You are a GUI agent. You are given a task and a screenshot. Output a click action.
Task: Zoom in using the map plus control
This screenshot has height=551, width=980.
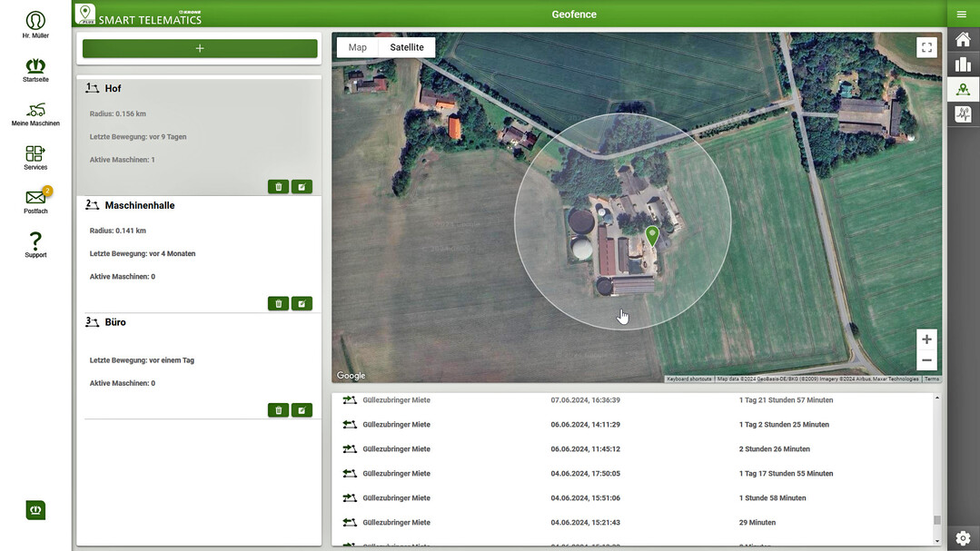tap(926, 338)
